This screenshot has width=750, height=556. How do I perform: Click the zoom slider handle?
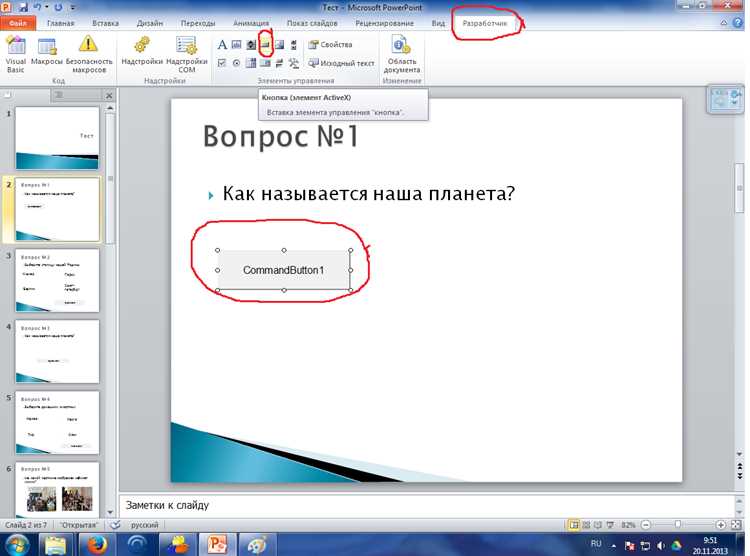click(678, 525)
